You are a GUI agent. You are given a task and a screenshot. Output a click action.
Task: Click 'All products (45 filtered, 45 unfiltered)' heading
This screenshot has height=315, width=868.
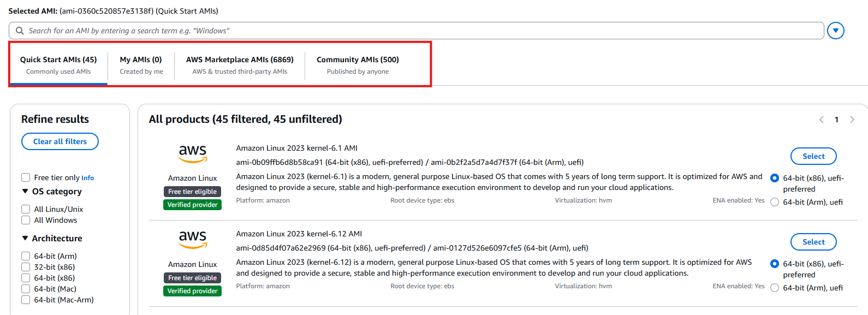coord(246,119)
